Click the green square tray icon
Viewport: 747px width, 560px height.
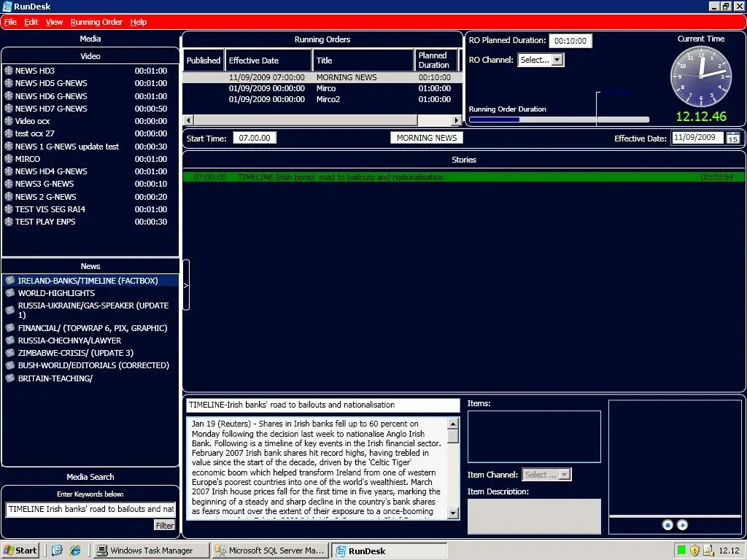(681, 551)
